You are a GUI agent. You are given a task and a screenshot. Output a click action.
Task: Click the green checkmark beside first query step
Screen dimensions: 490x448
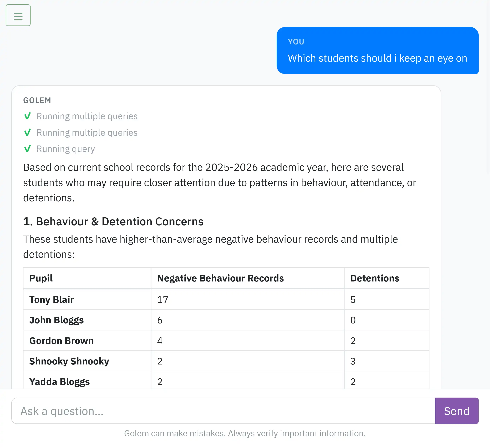[x=28, y=116]
